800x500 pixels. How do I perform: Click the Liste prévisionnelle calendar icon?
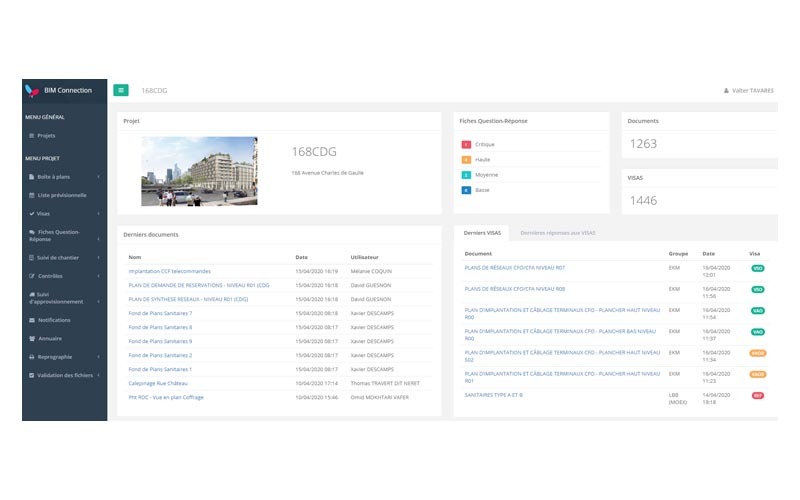[31, 195]
